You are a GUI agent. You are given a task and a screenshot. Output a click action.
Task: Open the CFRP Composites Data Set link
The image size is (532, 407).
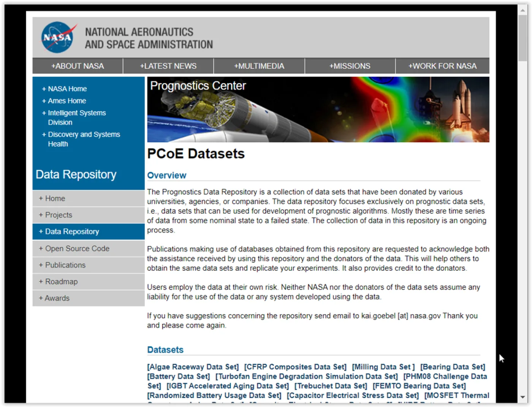pos(295,367)
